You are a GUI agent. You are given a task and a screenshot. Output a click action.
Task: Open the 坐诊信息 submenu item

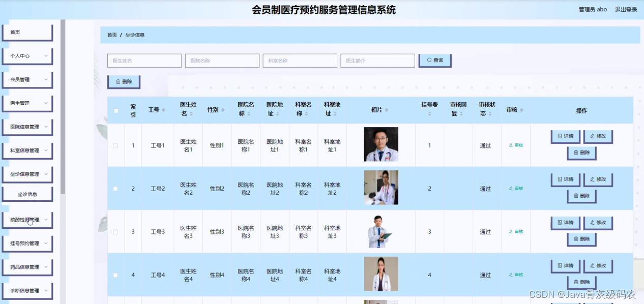coord(27,194)
